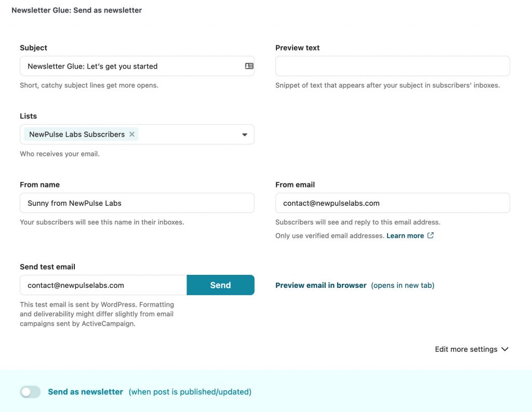Click the chevron next to Edit more settings
The width and height of the screenshot is (532, 412).
tap(504, 349)
